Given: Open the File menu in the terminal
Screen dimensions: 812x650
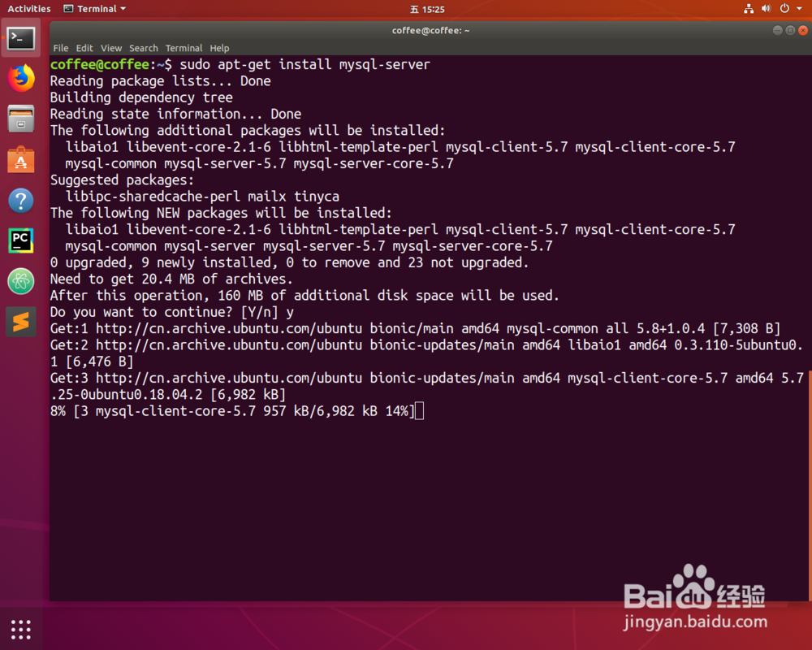Looking at the screenshot, I should click(60, 48).
